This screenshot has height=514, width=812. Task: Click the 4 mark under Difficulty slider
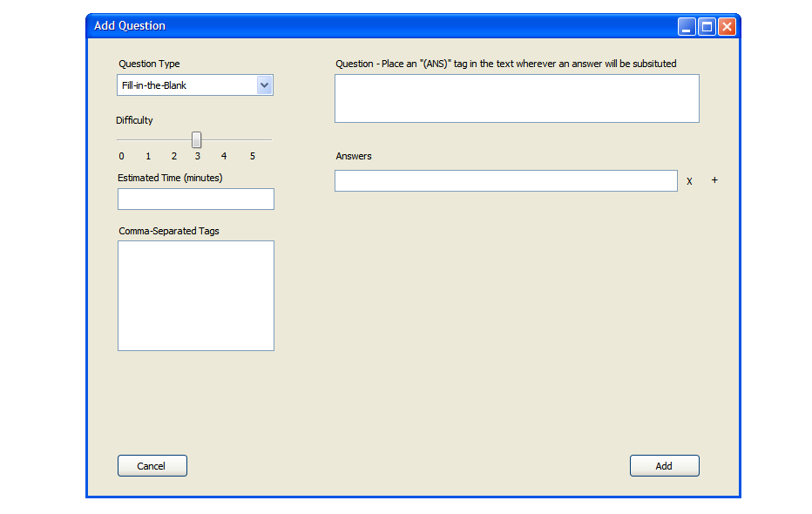[224, 156]
